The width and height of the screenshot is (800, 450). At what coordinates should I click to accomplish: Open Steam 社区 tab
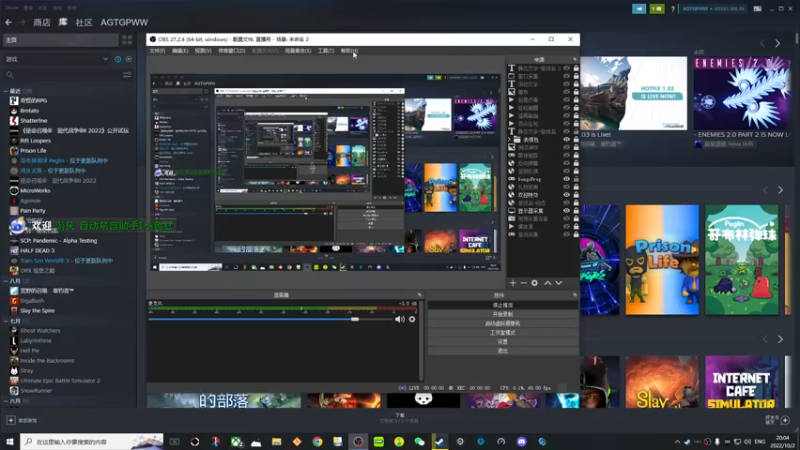(84, 22)
